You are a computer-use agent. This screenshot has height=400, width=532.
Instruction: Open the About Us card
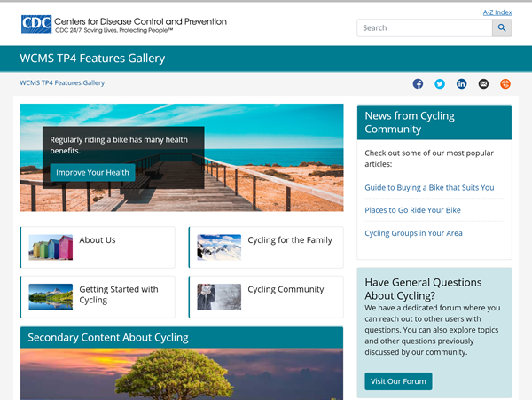click(x=98, y=247)
